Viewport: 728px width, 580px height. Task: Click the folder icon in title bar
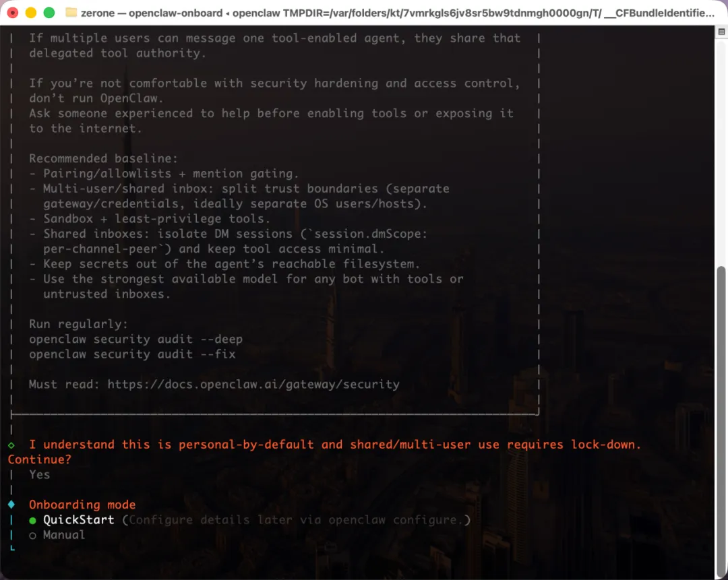71,13
